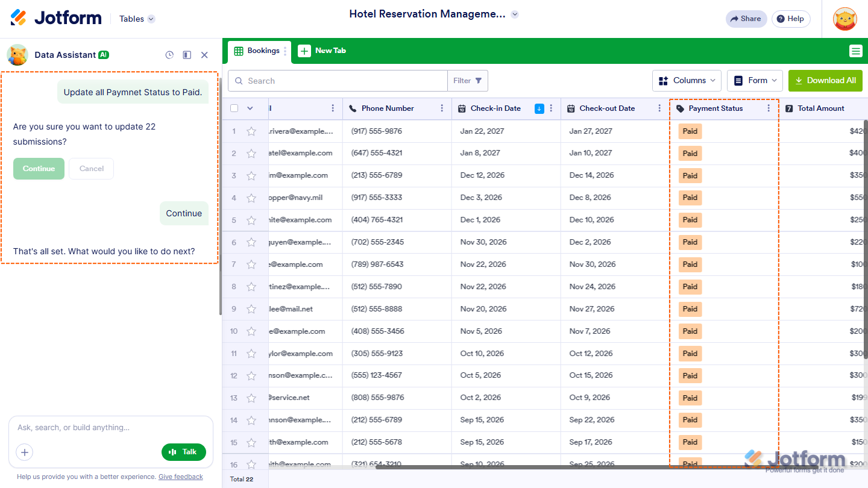Screen dimensions: 868x488
Task: Click the Total Amount column header
Action: click(822, 108)
